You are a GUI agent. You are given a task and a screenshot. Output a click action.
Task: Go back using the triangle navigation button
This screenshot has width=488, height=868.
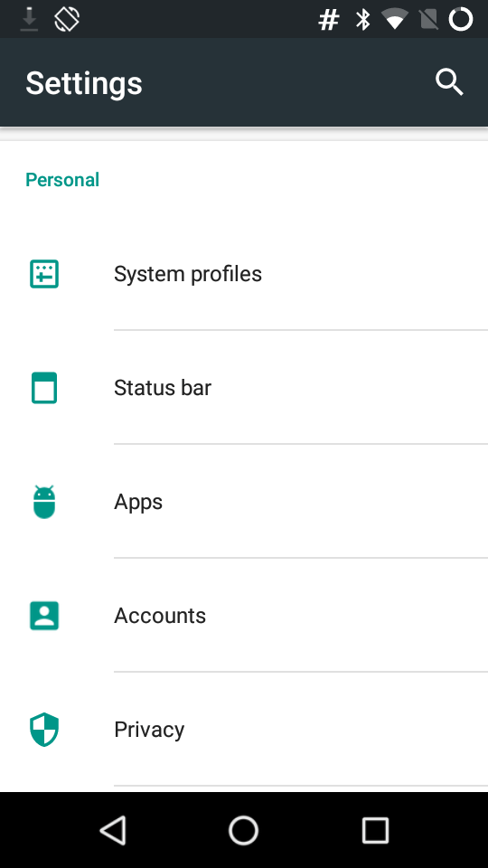(114, 830)
